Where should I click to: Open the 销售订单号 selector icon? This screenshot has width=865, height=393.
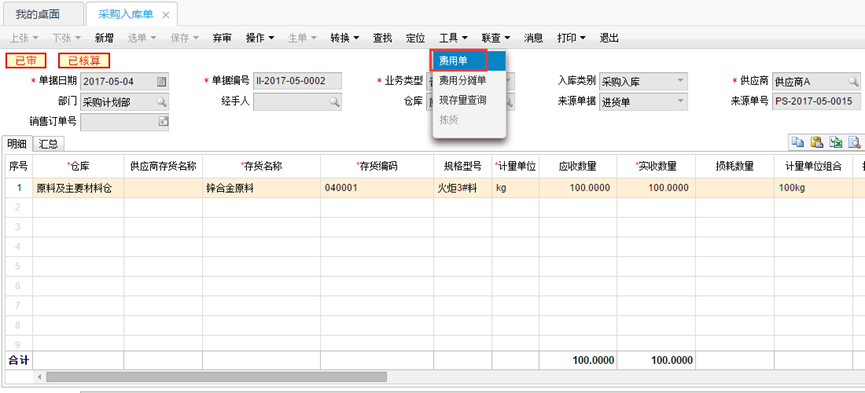click(x=163, y=121)
